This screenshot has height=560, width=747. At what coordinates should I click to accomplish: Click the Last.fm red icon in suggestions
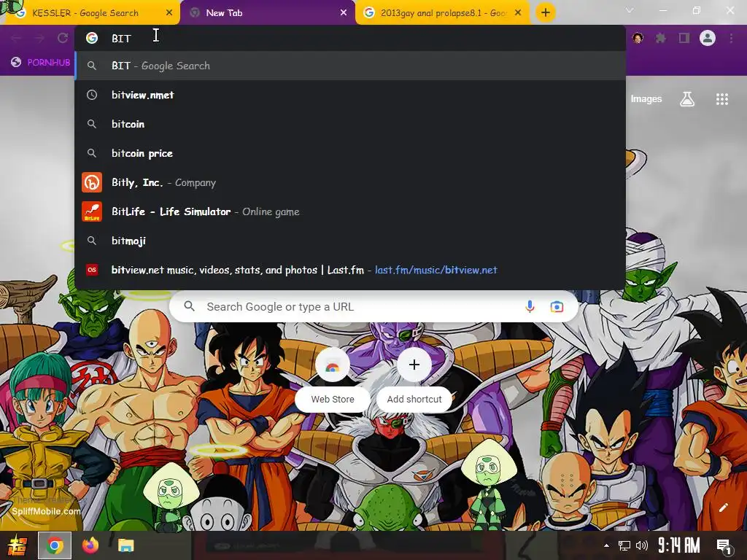[92, 270]
